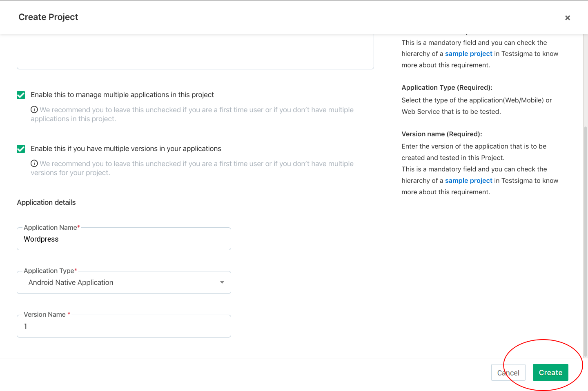588x391 pixels.
Task: Click info icon beside multiple versions recommendation
Action: [x=34, y=163]
